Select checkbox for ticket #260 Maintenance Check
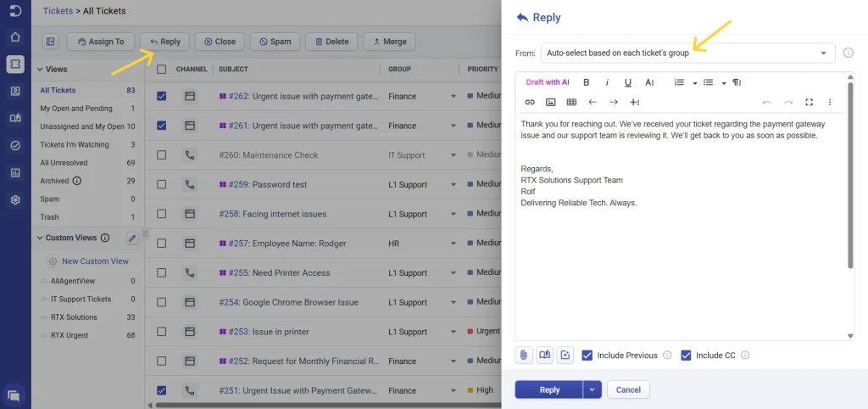The height and width of the screenshot is (409, 868). click(x=162, y=155)
